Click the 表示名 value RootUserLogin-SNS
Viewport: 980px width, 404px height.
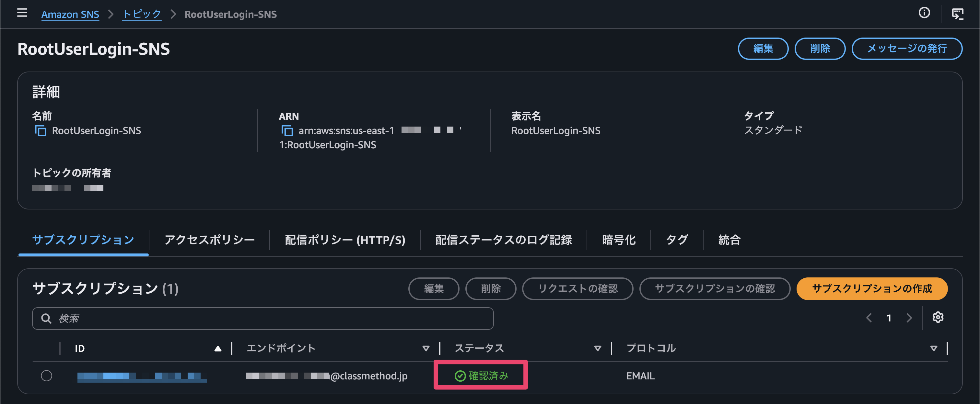click(556, 131)
